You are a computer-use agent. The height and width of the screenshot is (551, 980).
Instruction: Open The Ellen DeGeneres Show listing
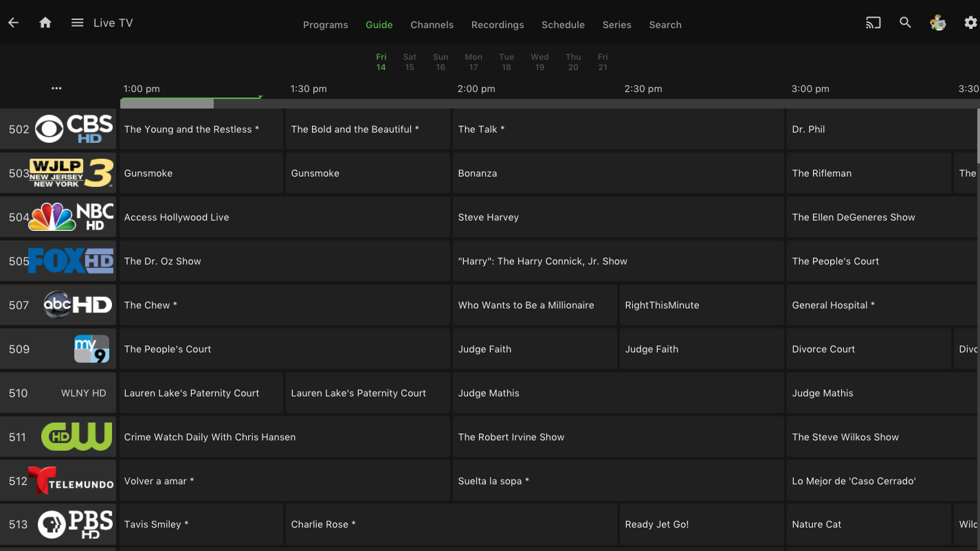(x=853, y=217)
